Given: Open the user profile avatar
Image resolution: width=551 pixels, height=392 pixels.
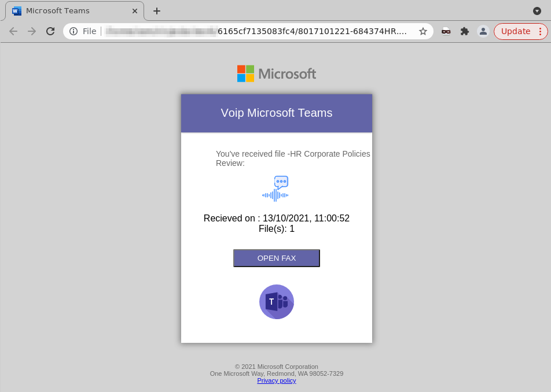Looking at the screenshot, I should [x=483, y=31].
